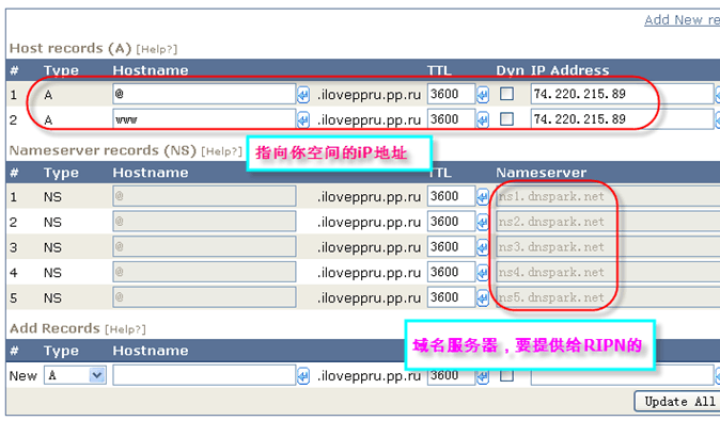
Task: Click the TTL icon for the www A record
Action: tap(482, 119)
